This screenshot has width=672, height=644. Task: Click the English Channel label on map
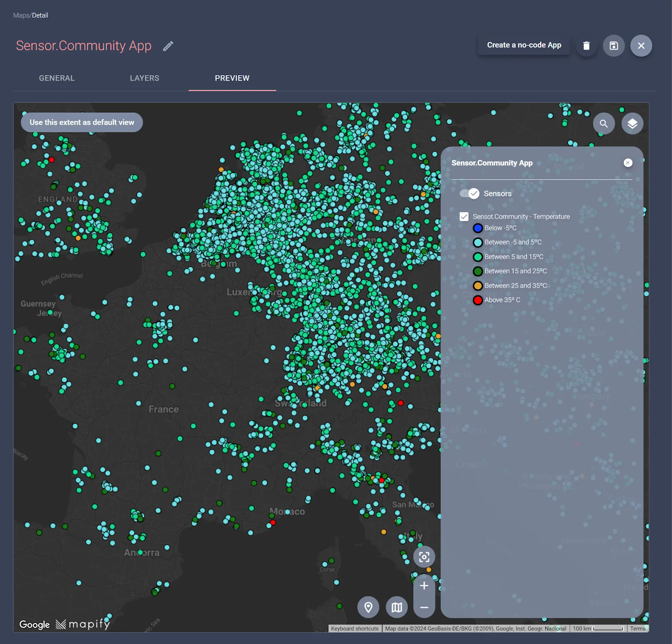pyautogui.click(x=62, y=278)
